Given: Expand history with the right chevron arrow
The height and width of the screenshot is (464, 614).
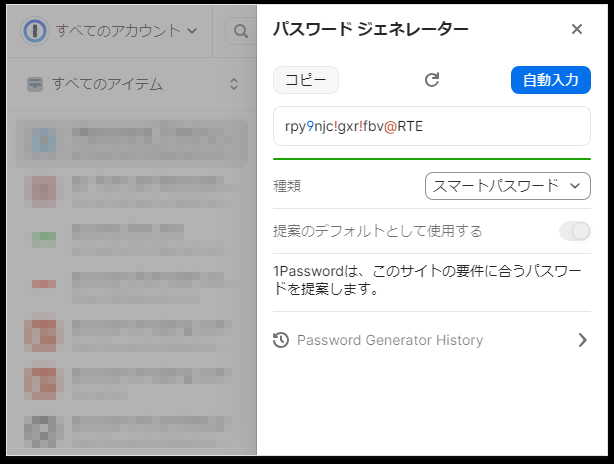Looking at the screenshot, I should tap(583, 340).
